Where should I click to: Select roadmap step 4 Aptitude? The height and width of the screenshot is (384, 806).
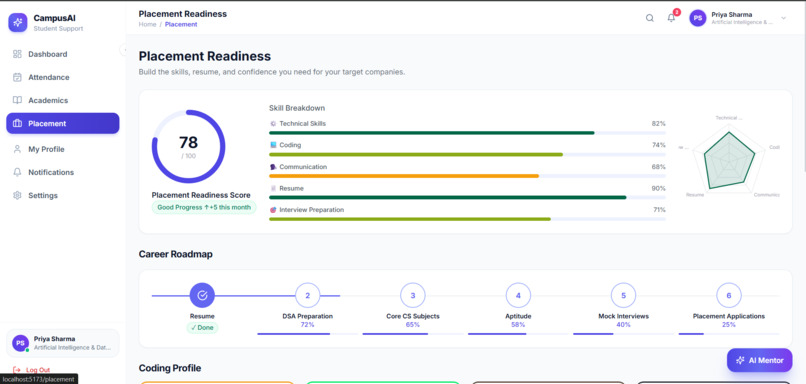(518, 295)
